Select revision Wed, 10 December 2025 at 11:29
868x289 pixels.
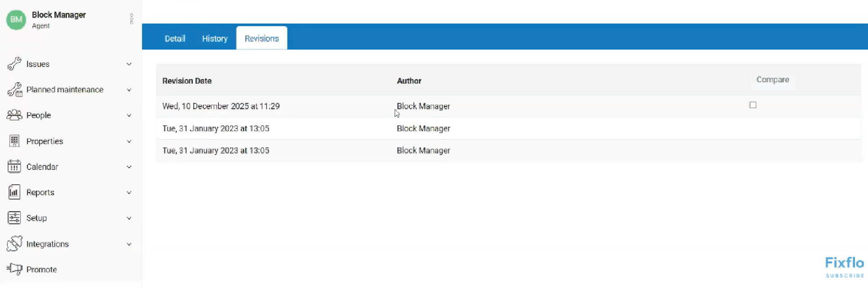click(x=221, y=106)
